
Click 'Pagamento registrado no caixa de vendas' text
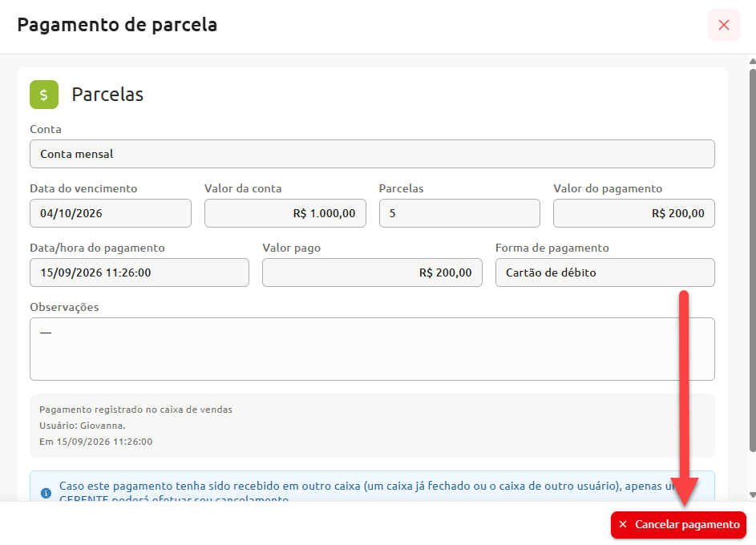pyautogui.click(x=136, y=410)
